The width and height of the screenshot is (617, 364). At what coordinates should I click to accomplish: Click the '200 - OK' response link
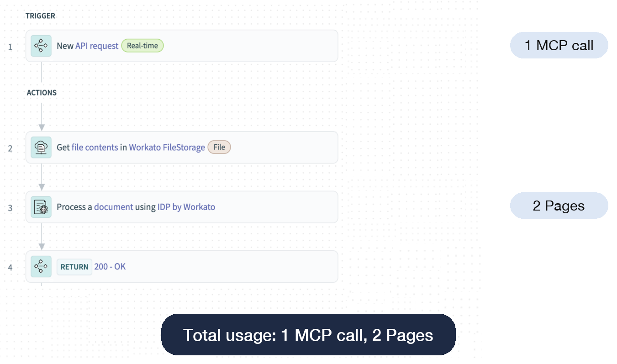coord(110,266)
